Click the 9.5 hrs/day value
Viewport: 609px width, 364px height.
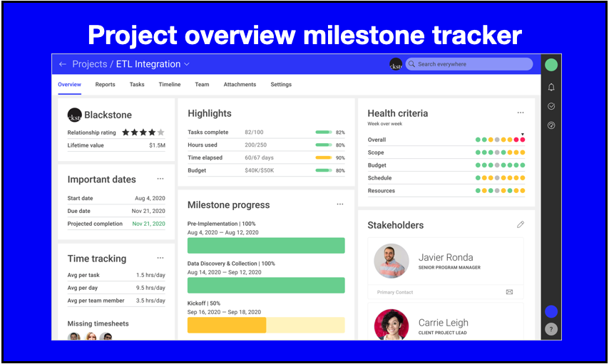pyautogui.click(x=150, y=288)
